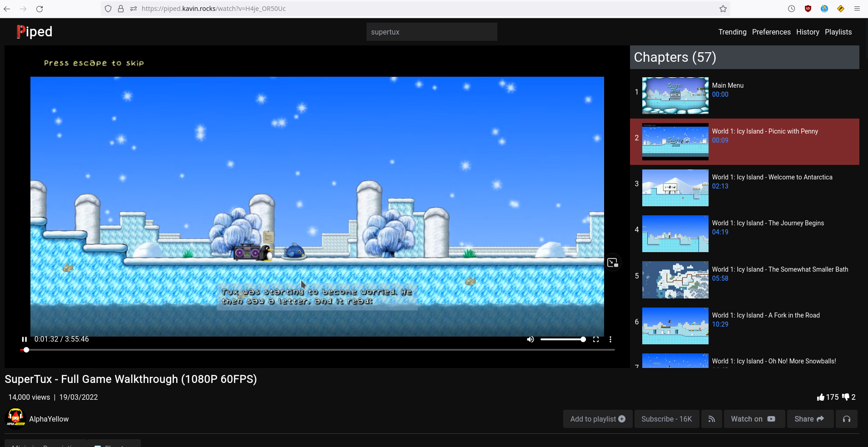The height and width of the screenshot is (447, 868).
Task: Seek using the video progress bar
Action: click(317, 350)
